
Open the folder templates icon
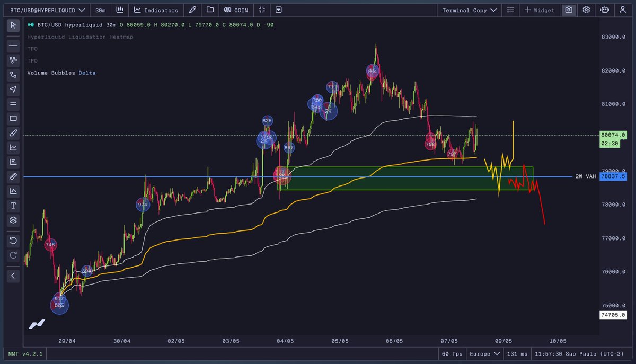point(210,10)
